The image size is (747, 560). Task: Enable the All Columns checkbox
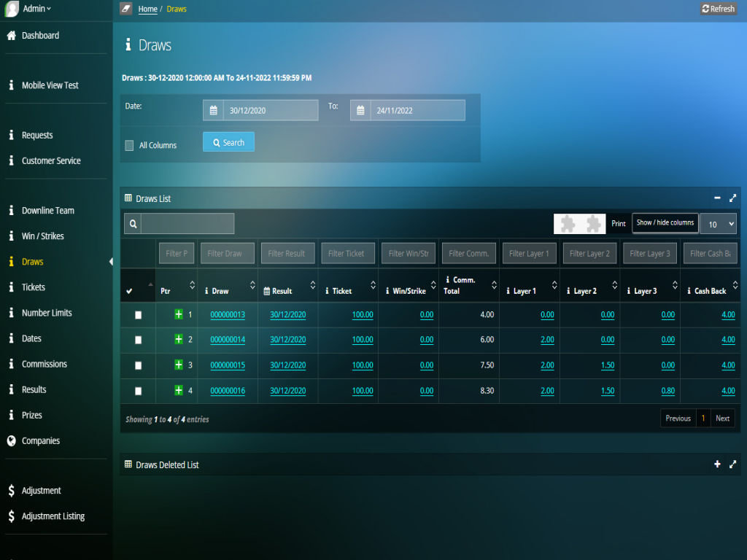click(x=130, y=145)
